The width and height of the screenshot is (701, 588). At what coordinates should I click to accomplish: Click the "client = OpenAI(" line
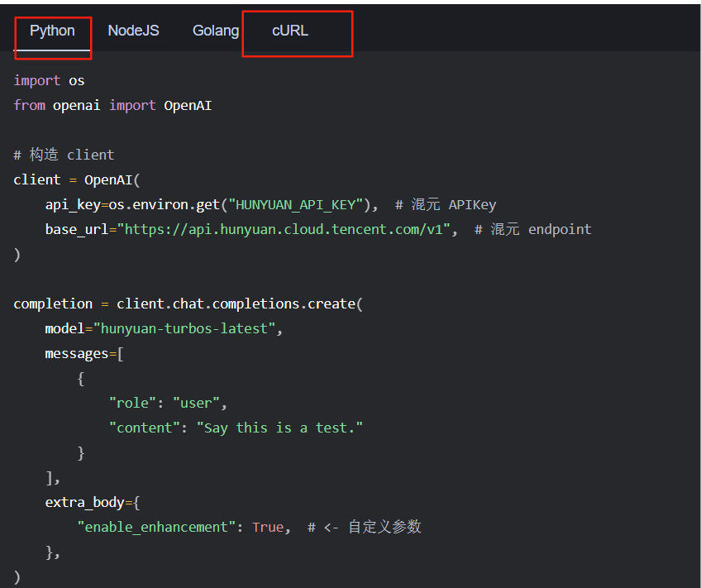point(76,179)
